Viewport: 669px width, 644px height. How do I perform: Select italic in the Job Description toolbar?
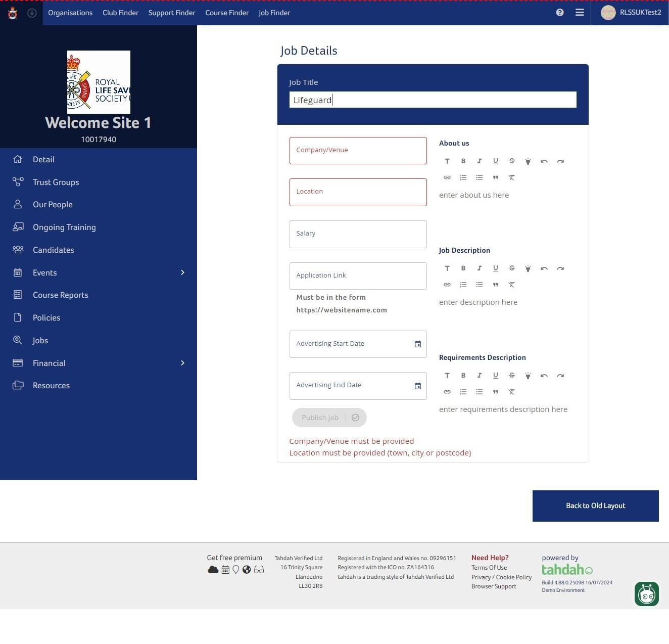point(480,268)
